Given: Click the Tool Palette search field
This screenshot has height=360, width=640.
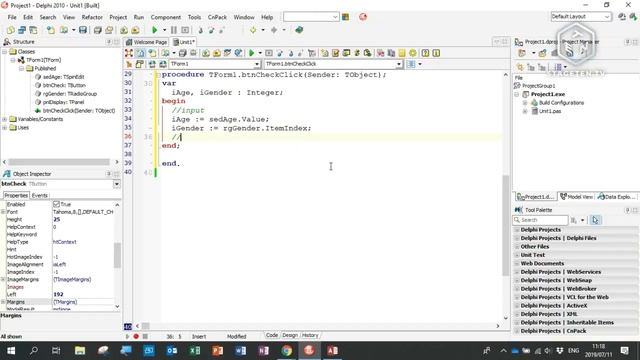Looking at the screenshot, I should pos(540,220).
